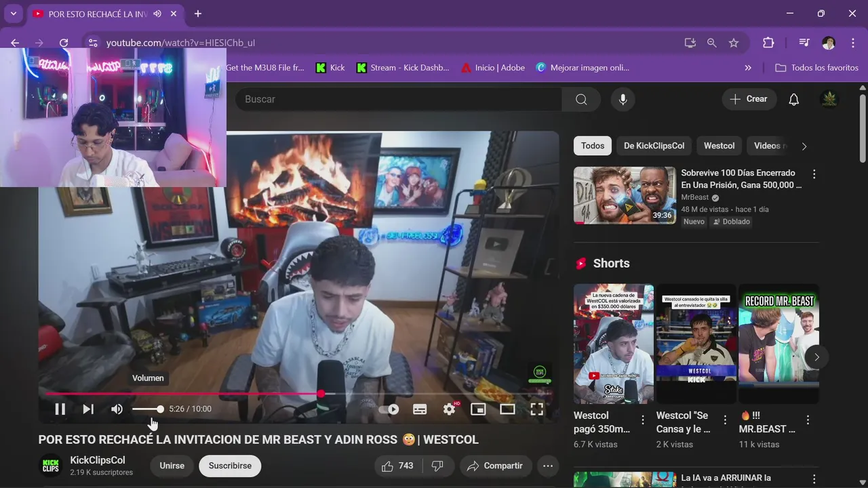Image resolution: width=868 pixels, height=488 pixels.
Task: Show next Shorts with the arrow button
Action: (816, 357)
